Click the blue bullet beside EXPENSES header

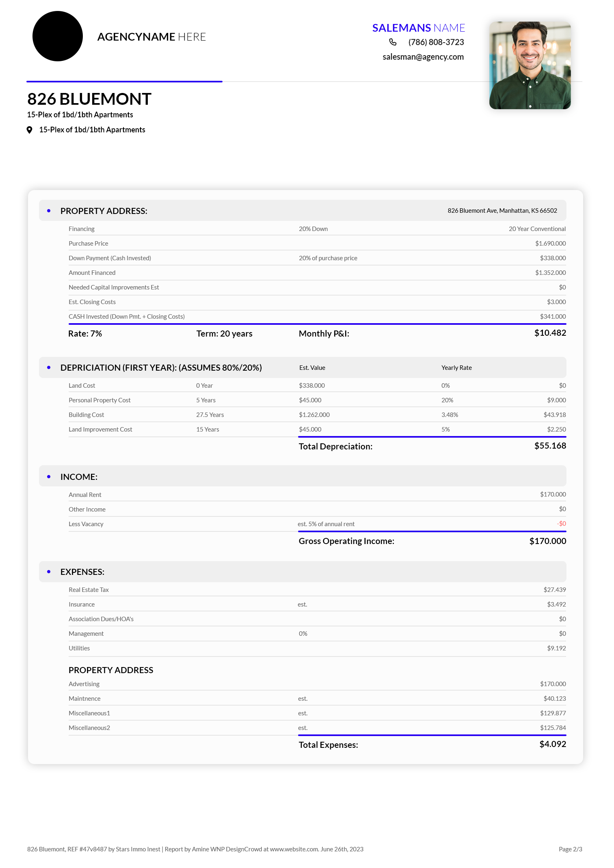49,572
